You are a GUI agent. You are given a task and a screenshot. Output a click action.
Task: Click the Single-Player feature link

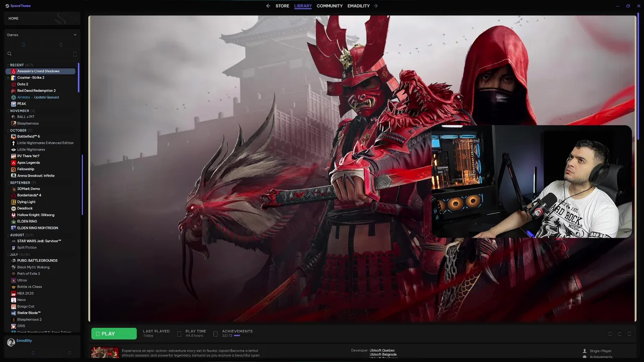click(601, 351)
